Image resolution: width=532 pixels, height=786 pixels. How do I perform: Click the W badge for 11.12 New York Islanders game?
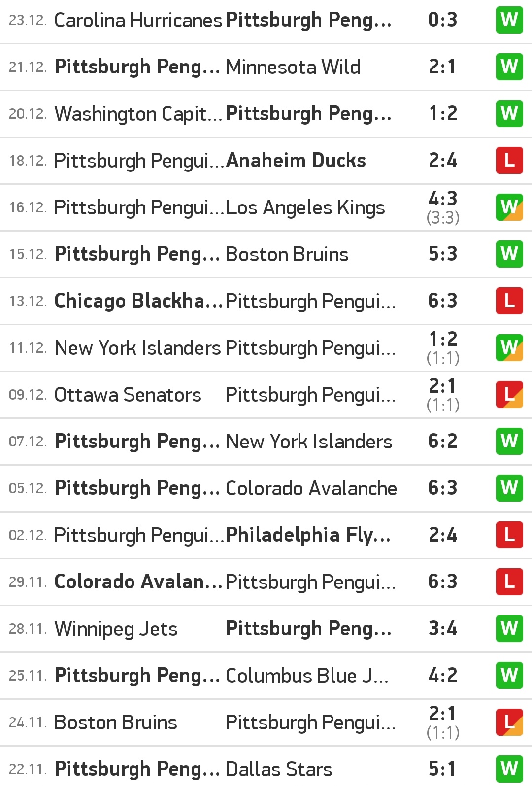tap(509, 348)
